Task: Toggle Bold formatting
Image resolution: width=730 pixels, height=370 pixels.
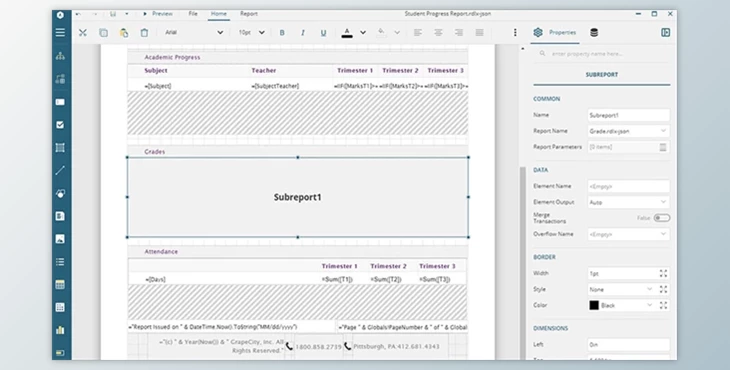Action: tap(282, 33)
